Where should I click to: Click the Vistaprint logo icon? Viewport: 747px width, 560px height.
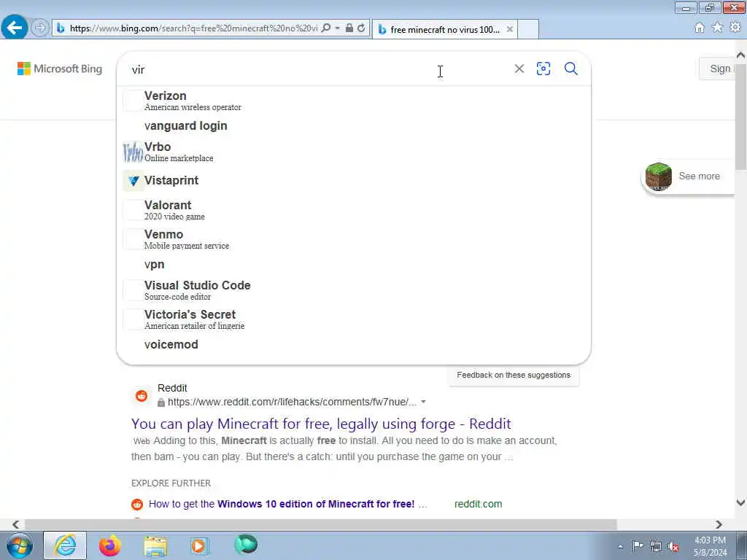tap(133, 181)
